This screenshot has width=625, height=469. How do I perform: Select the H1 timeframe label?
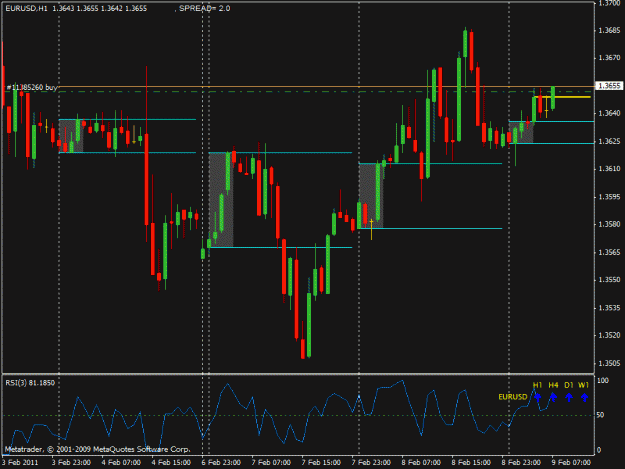click(x=537, y=385)
